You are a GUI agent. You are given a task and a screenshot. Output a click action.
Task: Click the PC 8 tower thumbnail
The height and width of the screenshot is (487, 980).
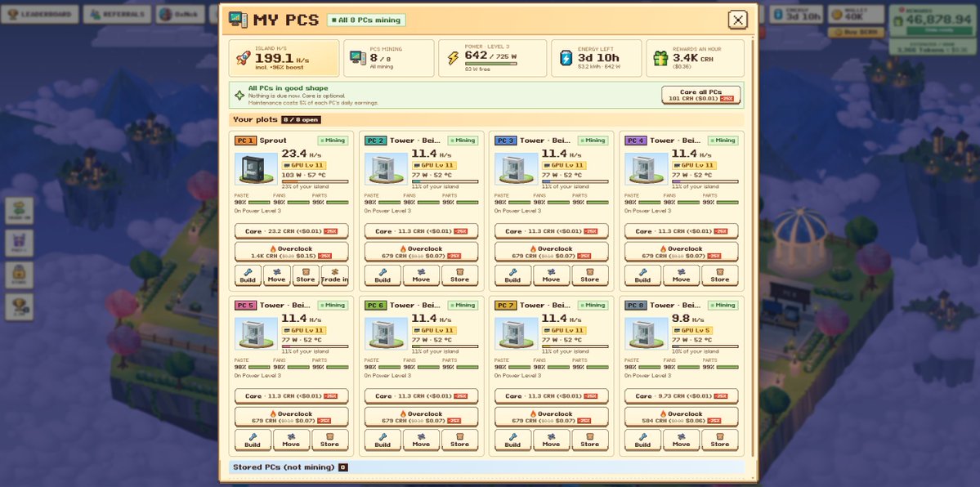(646, 334)
